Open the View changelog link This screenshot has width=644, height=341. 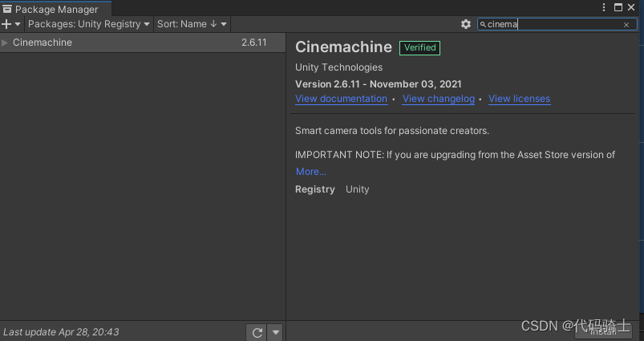439,99
